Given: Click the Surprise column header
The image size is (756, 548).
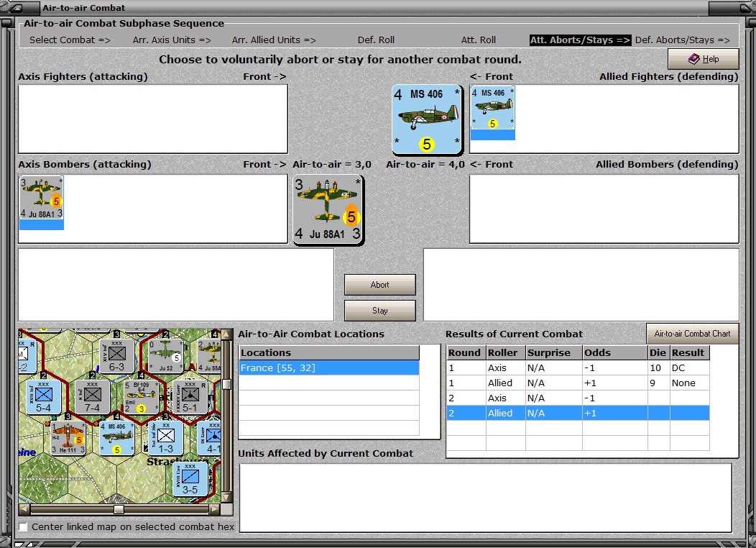Looking at the screenshot, I should pyautogui.click(x=554, y=352).
